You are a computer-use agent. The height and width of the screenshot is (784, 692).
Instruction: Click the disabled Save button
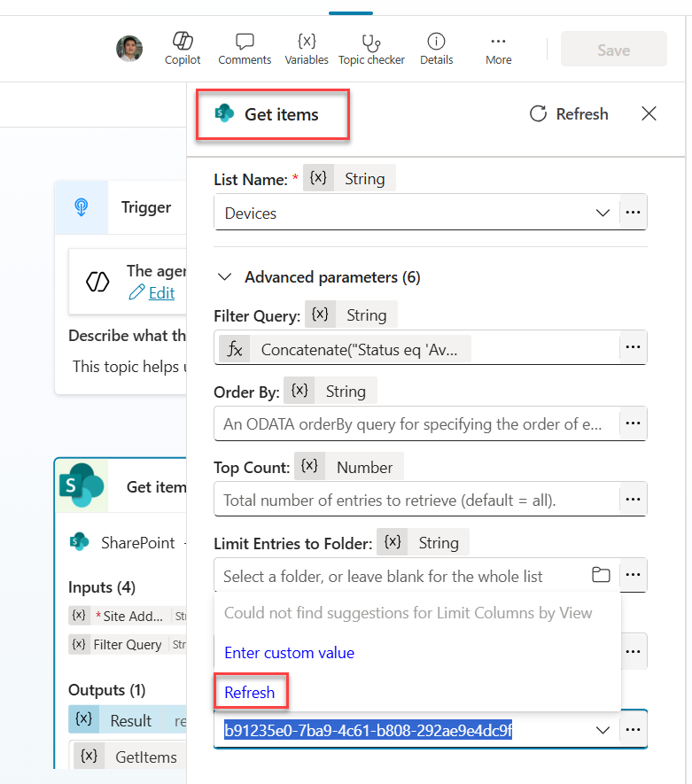[613, 50]
